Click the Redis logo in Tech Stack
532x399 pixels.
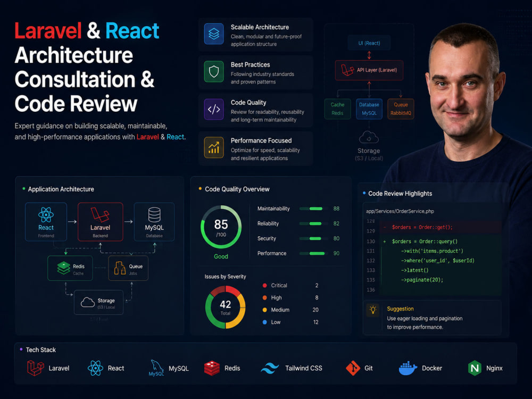tap(212, 368)
